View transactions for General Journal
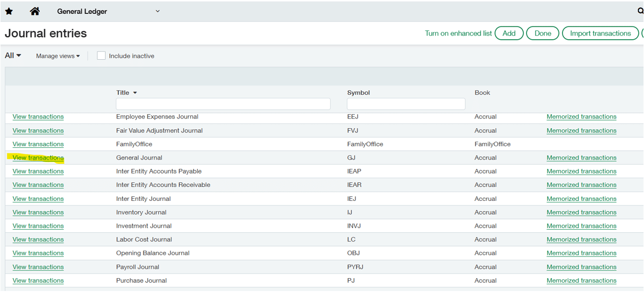This screenshot has height=292, width=644. [x=38, y=158]
